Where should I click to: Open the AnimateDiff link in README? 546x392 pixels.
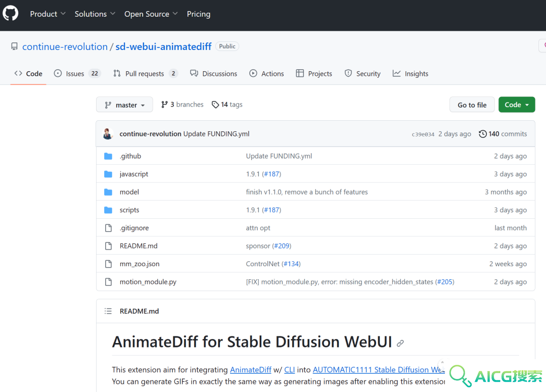pyautogui.click(x=251, y=370)
